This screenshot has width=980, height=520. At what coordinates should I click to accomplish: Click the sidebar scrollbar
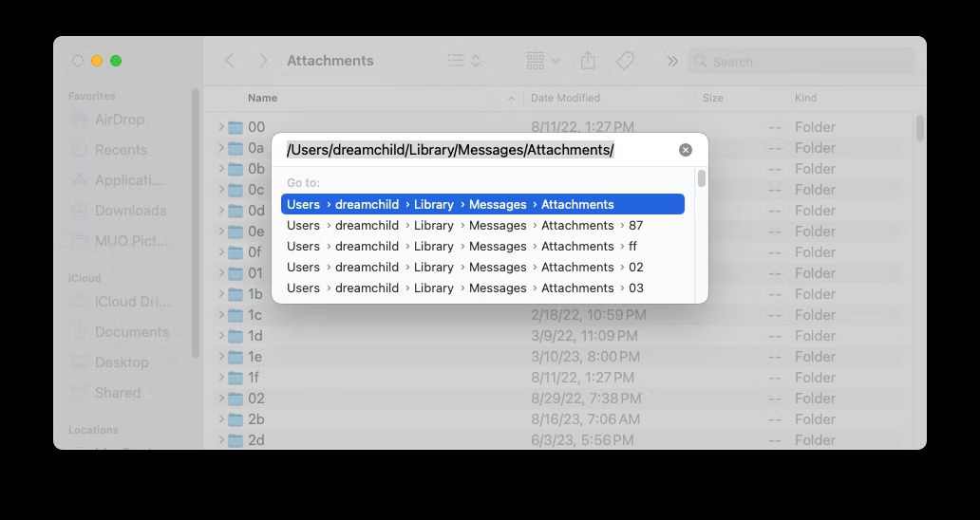coord(196,223)
